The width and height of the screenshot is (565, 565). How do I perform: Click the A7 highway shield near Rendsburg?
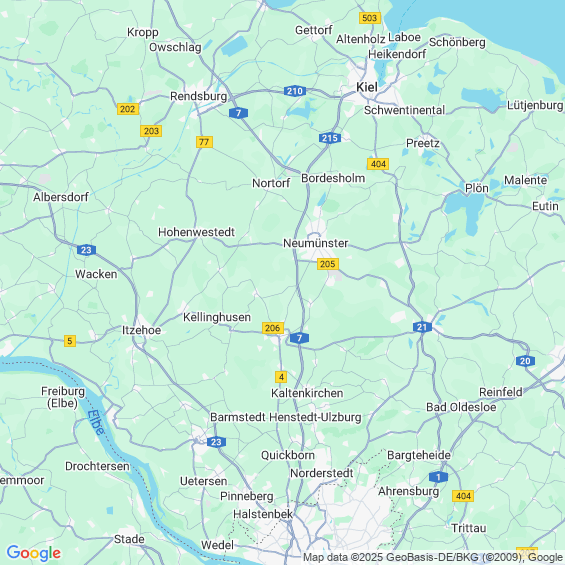click(238, 113)
